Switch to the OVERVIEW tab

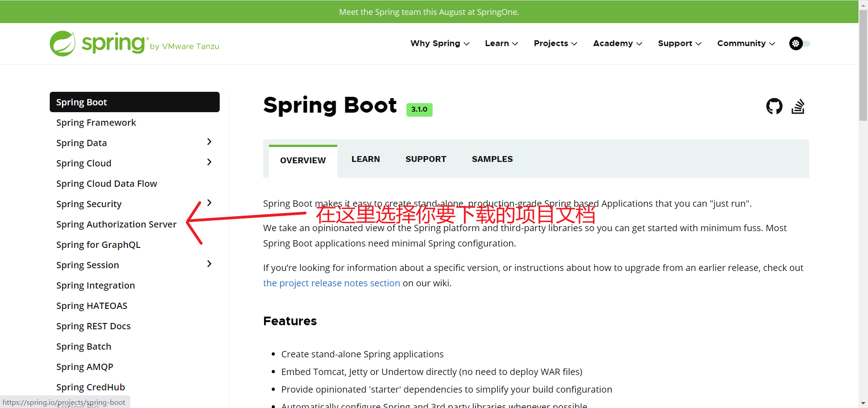click(x=303, y=161)
